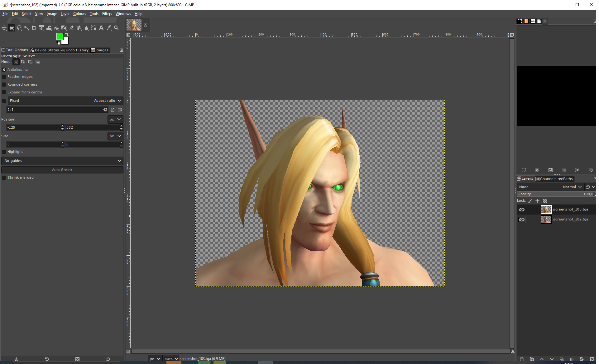Duplicate the selected layer
Viewport: 599px width, 364px height.
[562, 359]
